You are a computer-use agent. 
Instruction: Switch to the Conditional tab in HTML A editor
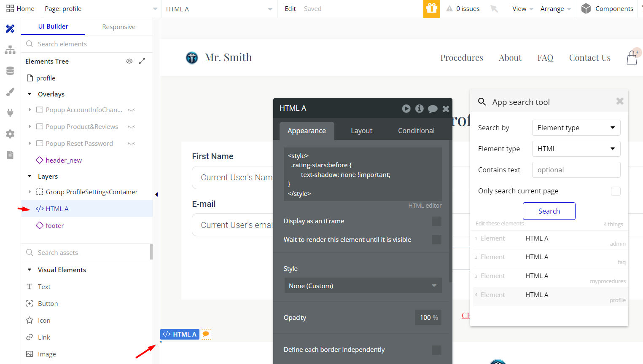pyautogui.click(x=416, y=131)
